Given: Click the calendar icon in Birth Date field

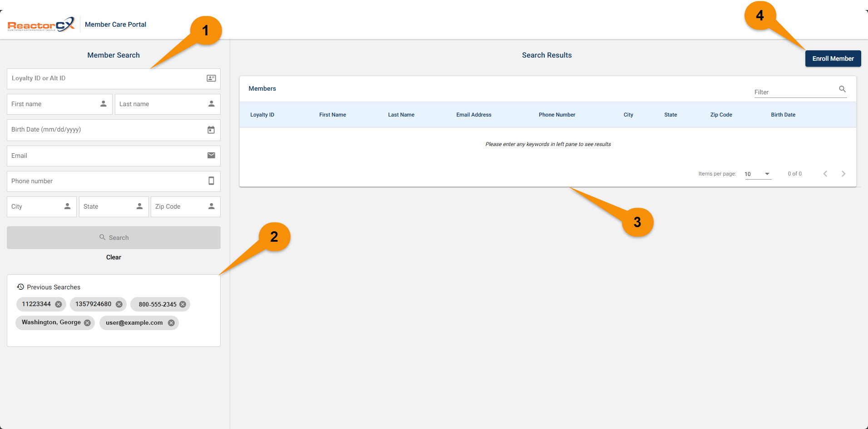Looking at the screenshot, I should point(211,130).
